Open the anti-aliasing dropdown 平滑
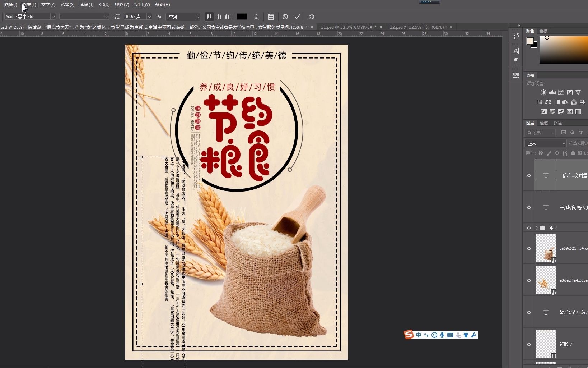The image size is (588, 368). [x=183, y=17]
